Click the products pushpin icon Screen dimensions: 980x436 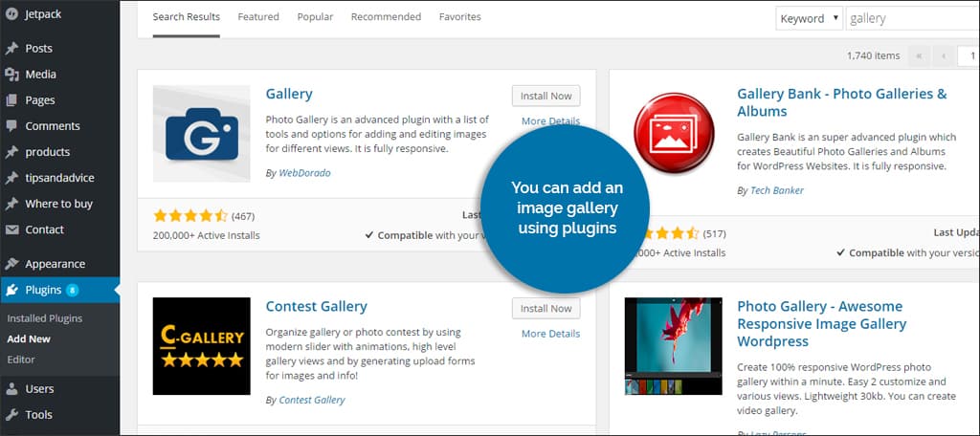pyautogui.click(x=11, y=152)
